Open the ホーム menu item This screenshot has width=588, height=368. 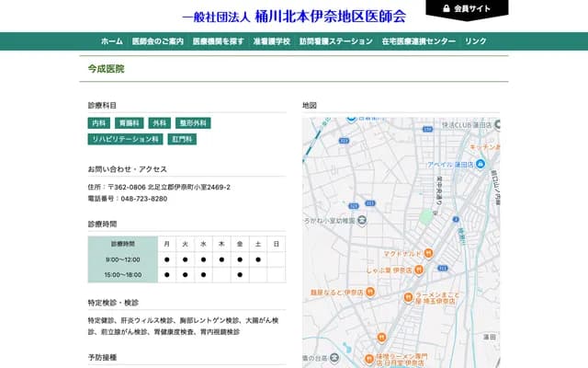tap(111, 41)
